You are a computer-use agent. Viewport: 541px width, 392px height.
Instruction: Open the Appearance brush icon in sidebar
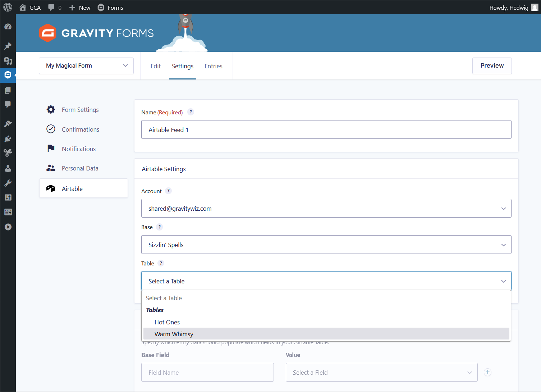(8, 124)
